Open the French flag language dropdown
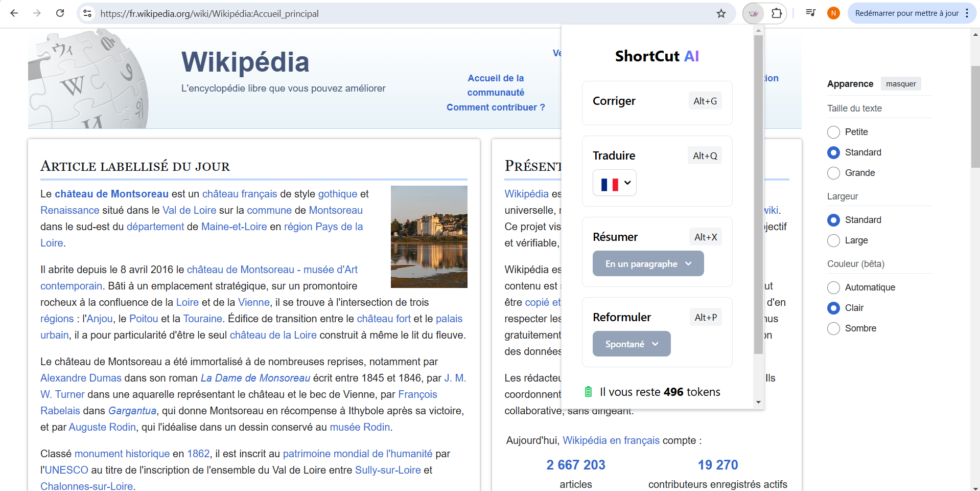This screenshot has height=491, width=980. tap(615, 183)
